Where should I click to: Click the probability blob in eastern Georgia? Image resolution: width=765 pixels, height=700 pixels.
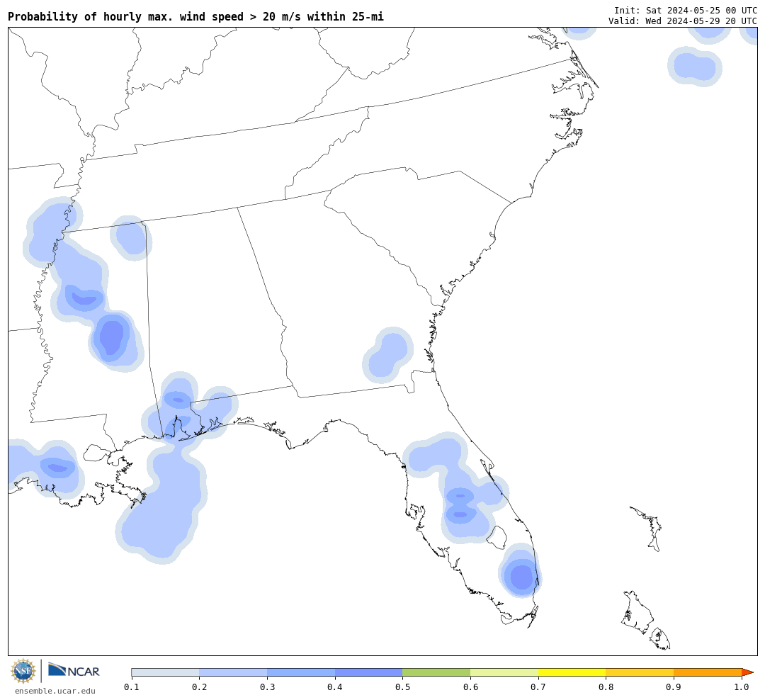click(388, 355)
